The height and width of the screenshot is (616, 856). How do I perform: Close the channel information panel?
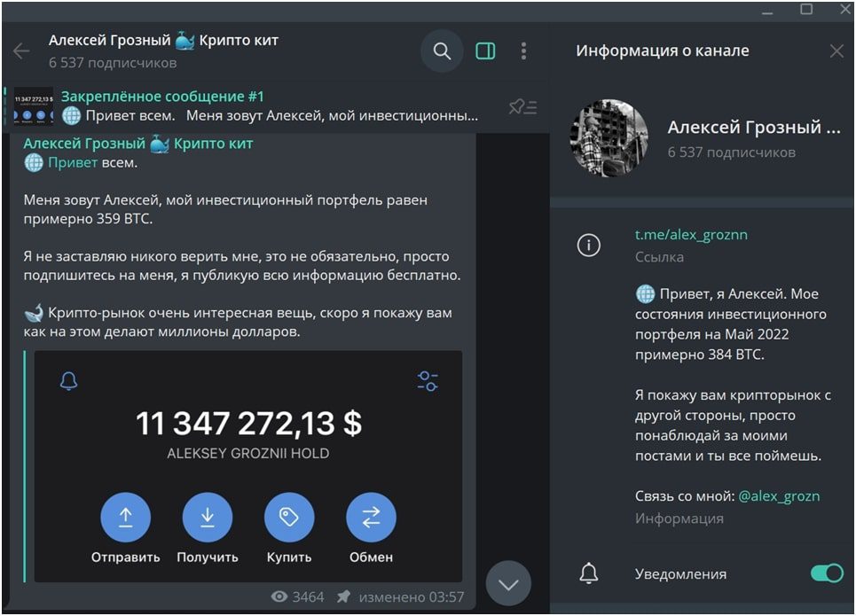pyautogui.click(x=836, y=51)
